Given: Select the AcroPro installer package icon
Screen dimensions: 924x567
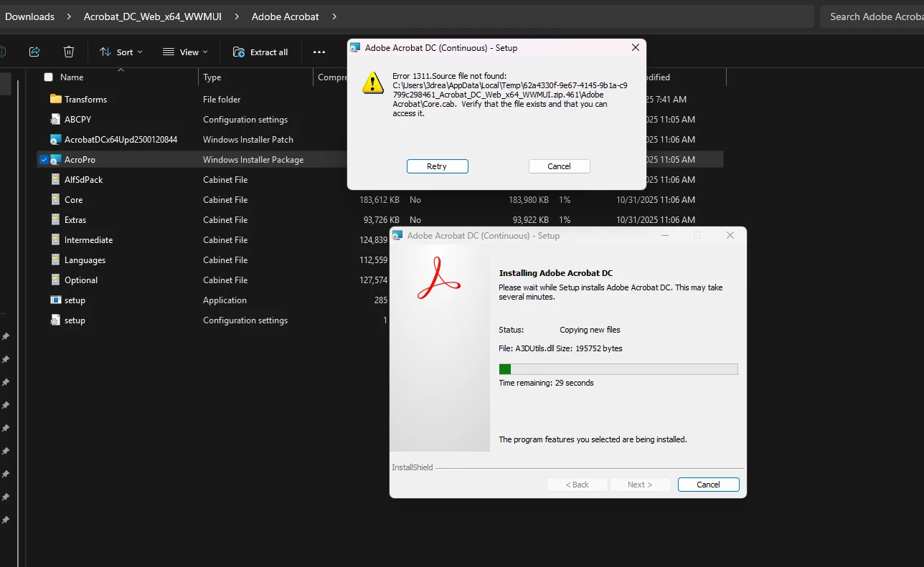Looking at the screenshot, I should (x=56, y=160).
